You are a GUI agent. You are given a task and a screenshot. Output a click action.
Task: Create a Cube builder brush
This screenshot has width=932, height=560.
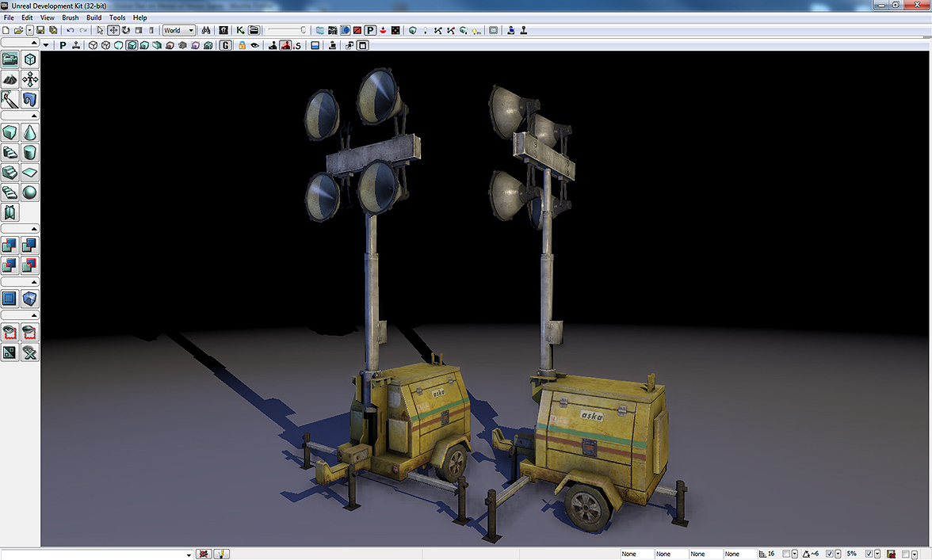10,132
